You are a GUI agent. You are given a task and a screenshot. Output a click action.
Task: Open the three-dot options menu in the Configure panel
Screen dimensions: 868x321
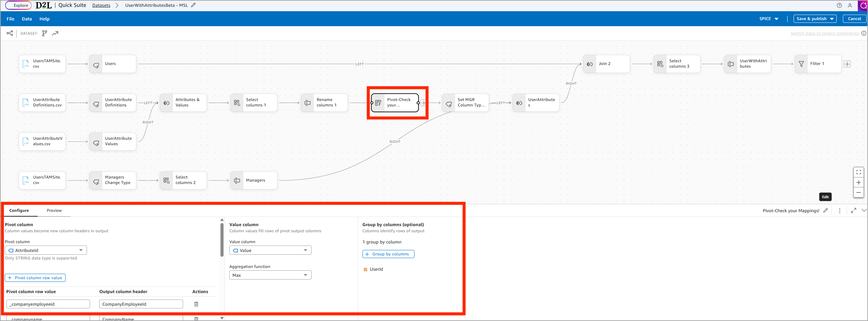[x=840, y=210]
